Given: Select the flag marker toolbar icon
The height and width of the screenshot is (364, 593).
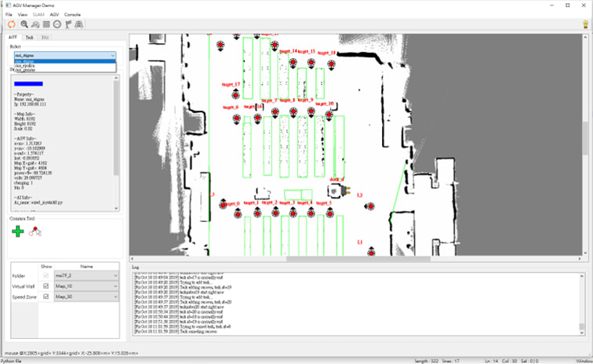Looking at the screenshot, I should click(x=68, y=24).
